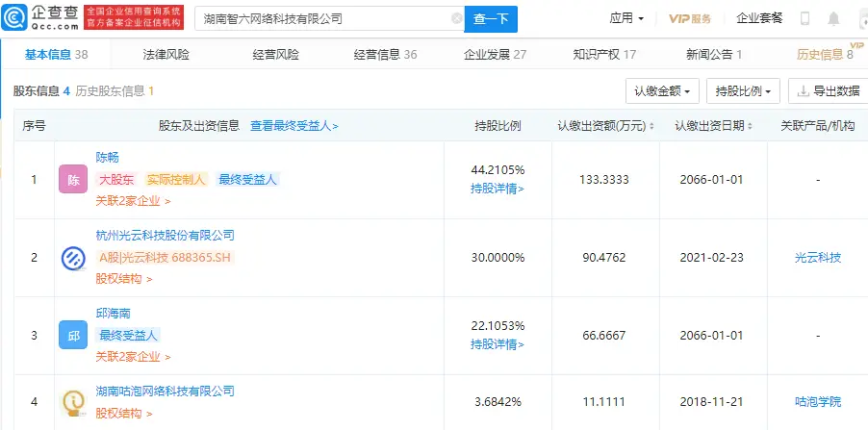
Task: Click the 导出数据 export button
Action: (x=829, y=91)
